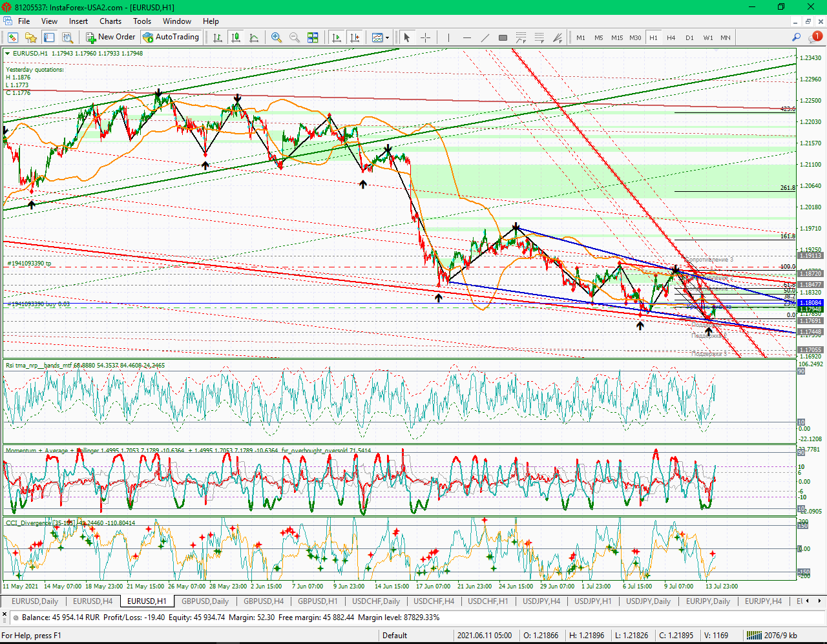The height and width of the screenshot is (644, 827).
Task: Open chat notifications with red badge
Action: [x=815, y=37]
